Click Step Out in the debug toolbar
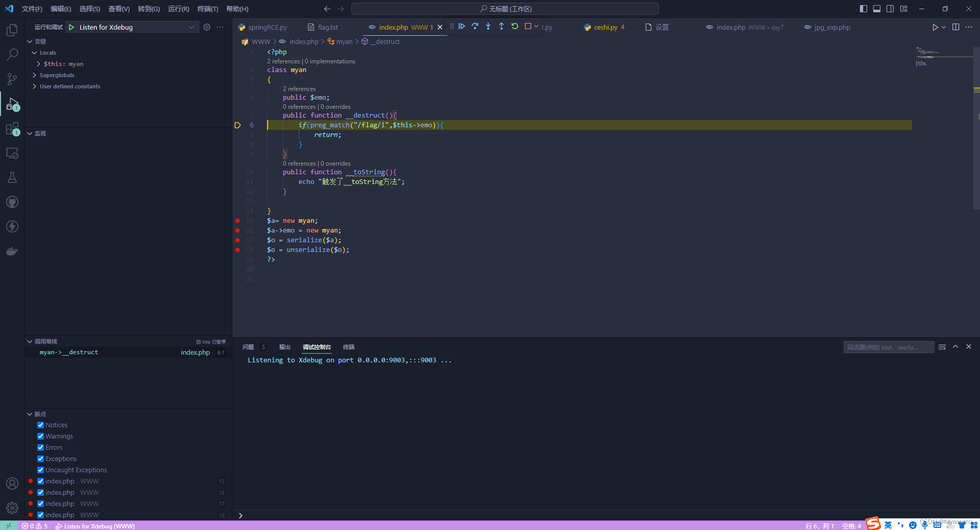Screen dimensions: 980x530 click(501, 26)
